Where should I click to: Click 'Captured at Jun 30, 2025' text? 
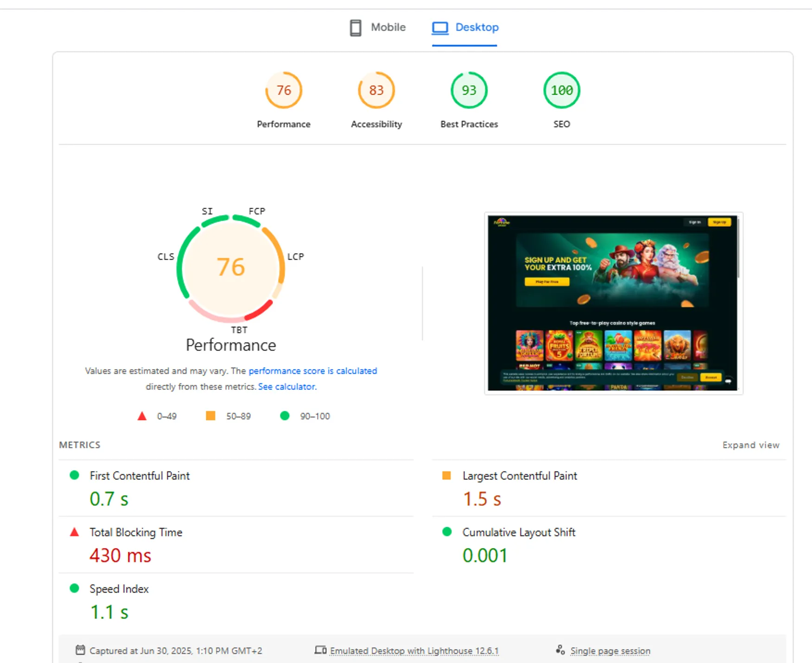(x=176, y=651)
